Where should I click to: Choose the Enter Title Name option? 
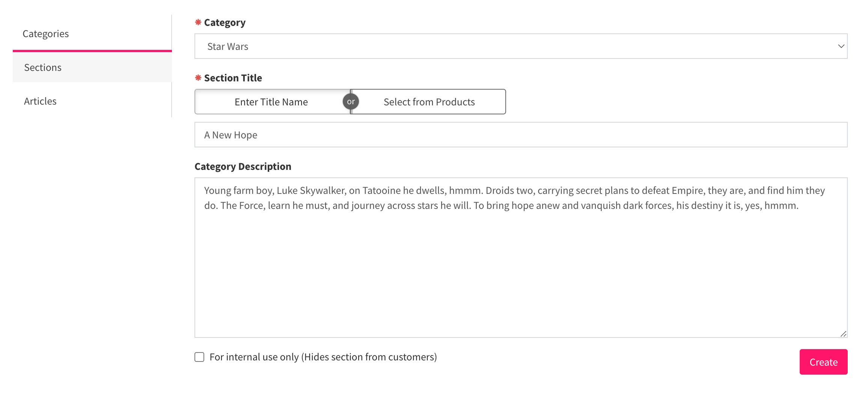[x=272, y=102]
